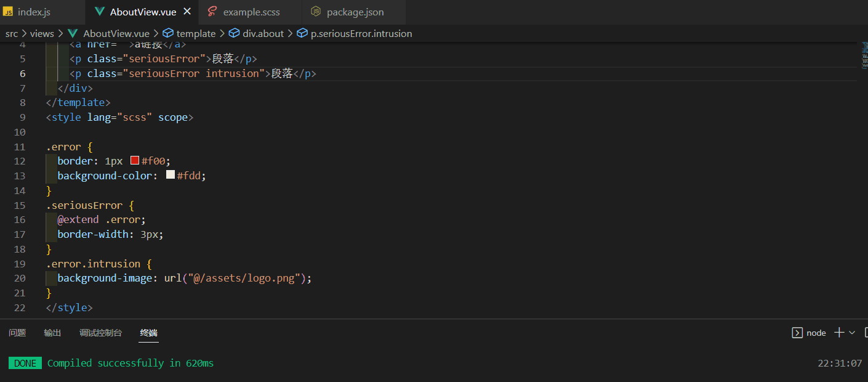This screenshot has height=382, width=868.
Task: Open the 调试控制台 panel tab
Action: 101,333
